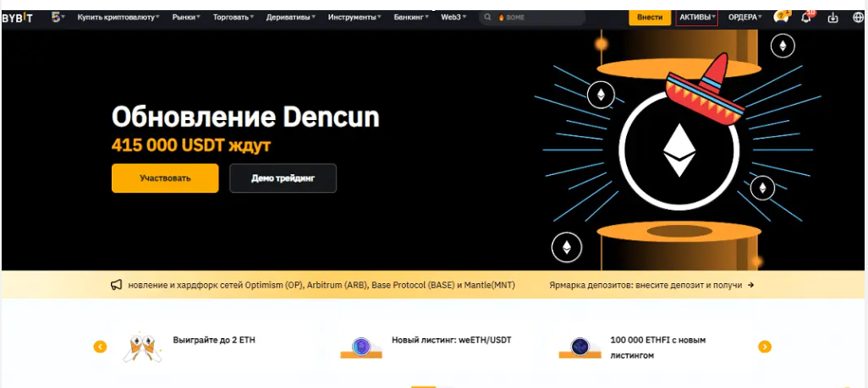Open the Выиграйте до 2 ETH promo

click(214, 340)
